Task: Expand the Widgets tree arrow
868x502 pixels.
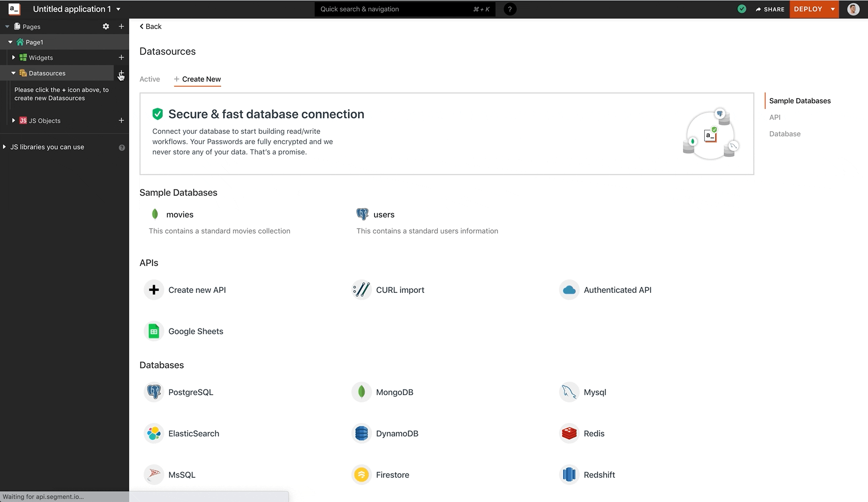Action: [13, 57]
